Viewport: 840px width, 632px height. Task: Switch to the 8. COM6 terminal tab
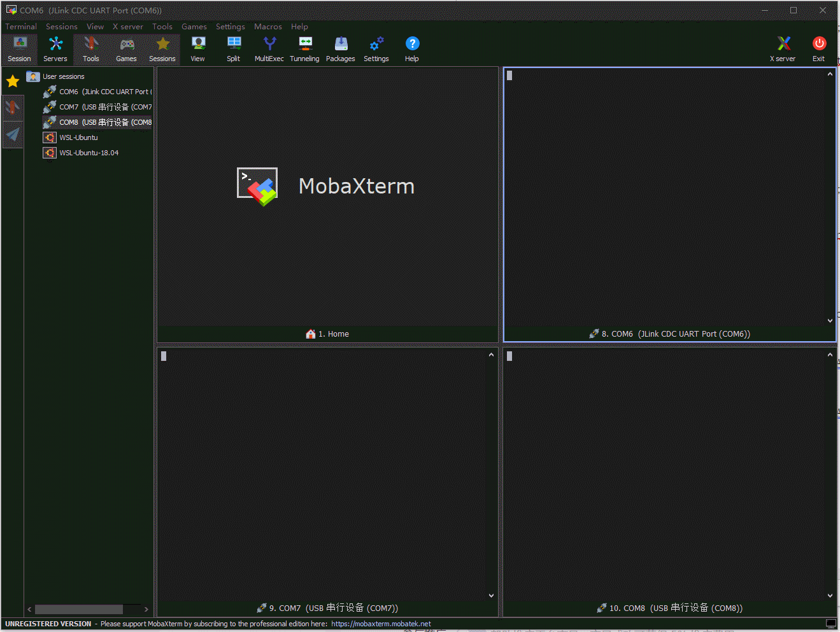click(x=669, y=334)
